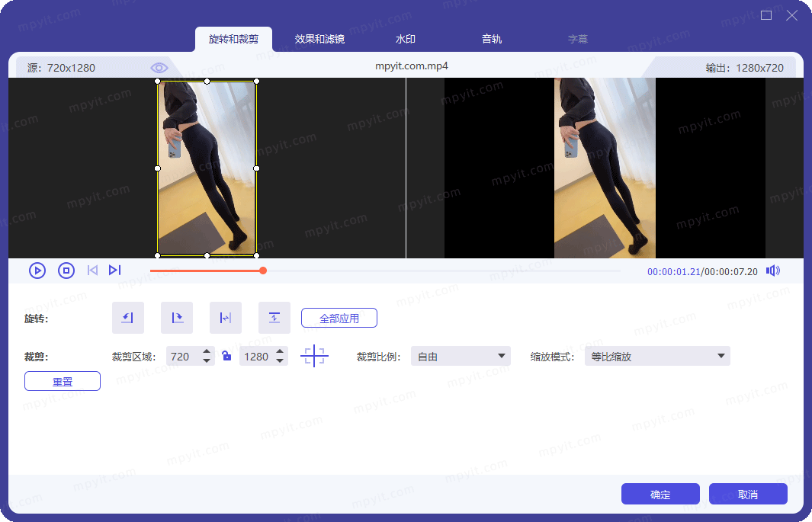
Task: Click bottom-right crop handle
Action: coord(256,255)
